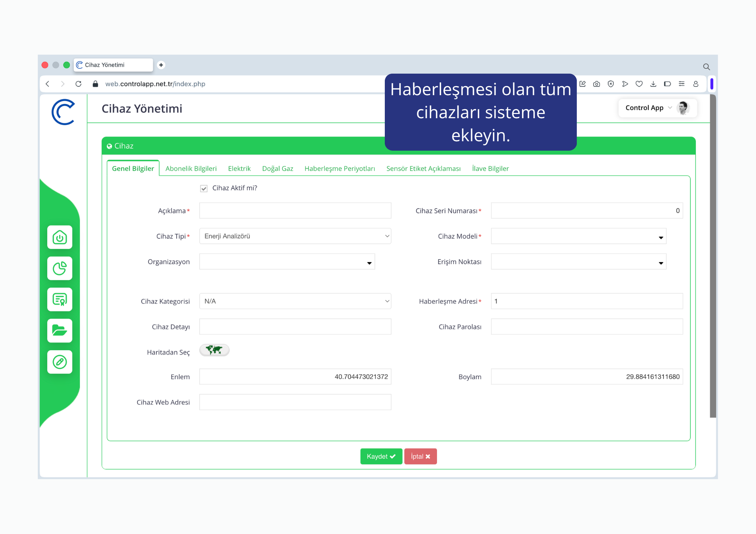Select the Cihaz Yönetimi browser tab
The image size is (756, 534).
coord(113,65)
